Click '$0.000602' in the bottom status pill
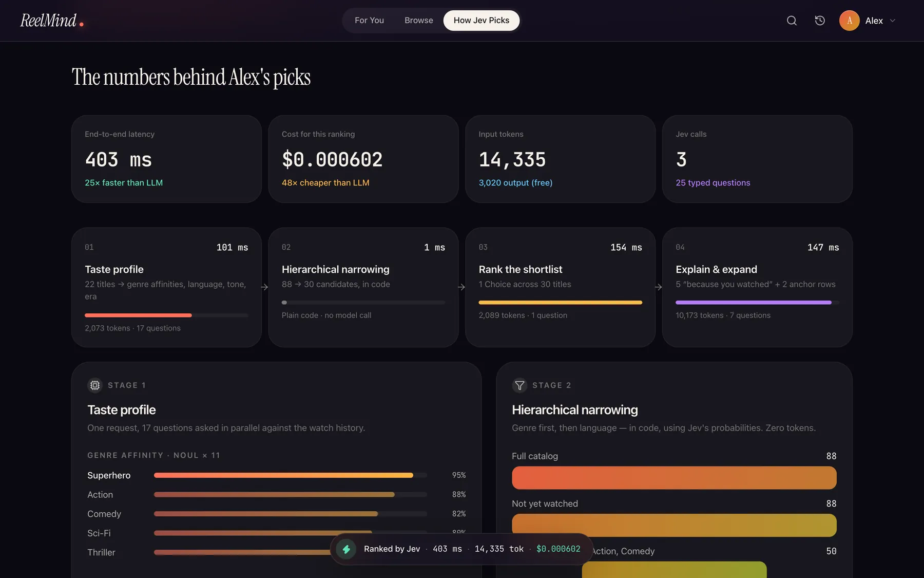 (x=558, y=549)
